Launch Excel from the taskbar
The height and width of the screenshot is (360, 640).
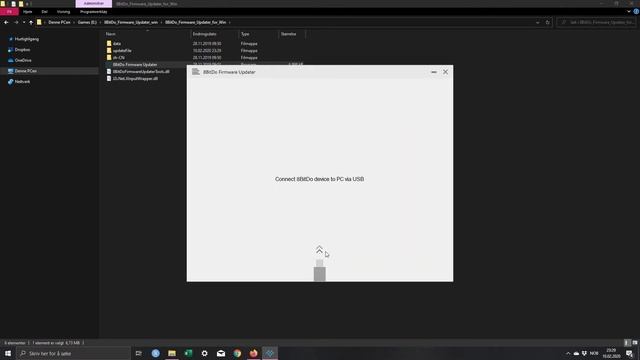click(x=188, y=353)
